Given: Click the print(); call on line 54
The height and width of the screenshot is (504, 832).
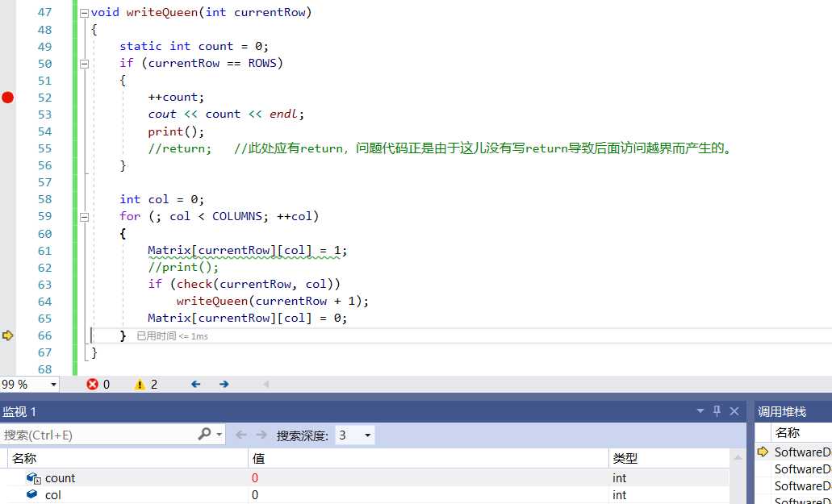Looking at the screenshot, I should pyautogui.click(x=176, y=131).
